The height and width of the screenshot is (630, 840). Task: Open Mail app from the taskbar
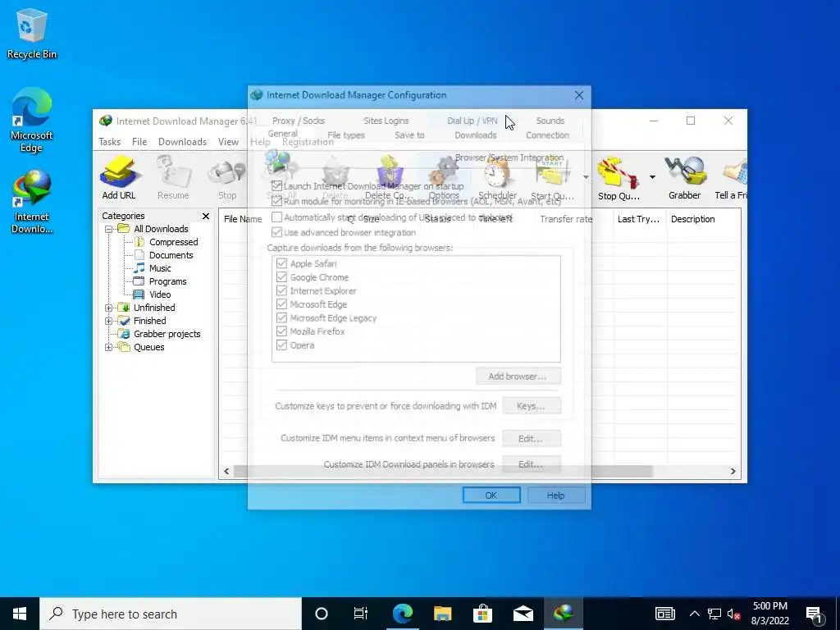(523, 614)
